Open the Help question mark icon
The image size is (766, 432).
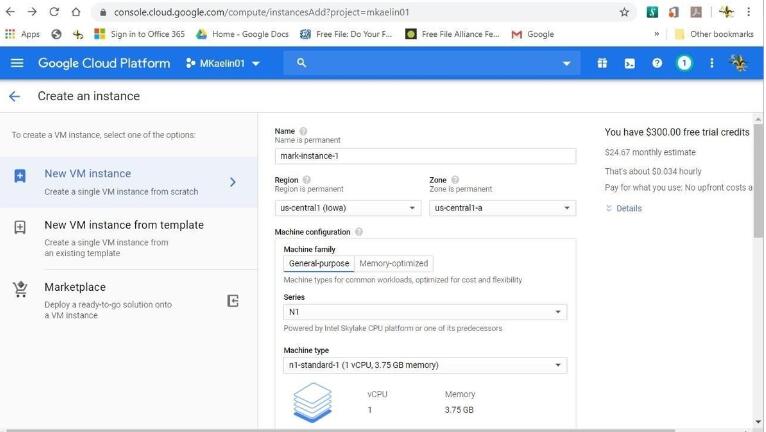(657, 63)
